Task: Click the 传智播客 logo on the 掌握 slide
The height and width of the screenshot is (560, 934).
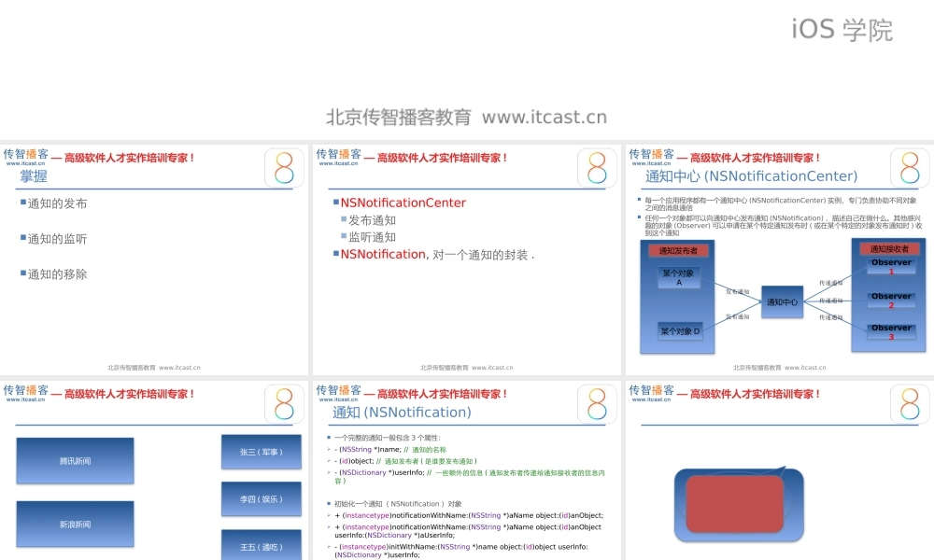Action: point(25,156)
